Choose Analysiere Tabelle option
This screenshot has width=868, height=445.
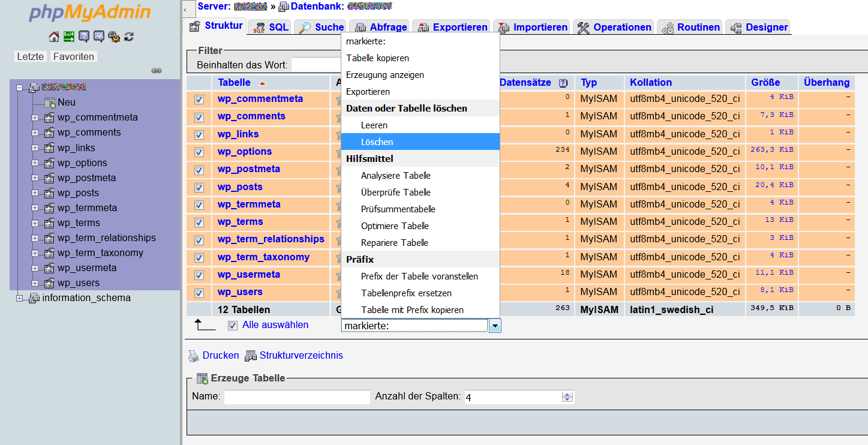421,176
